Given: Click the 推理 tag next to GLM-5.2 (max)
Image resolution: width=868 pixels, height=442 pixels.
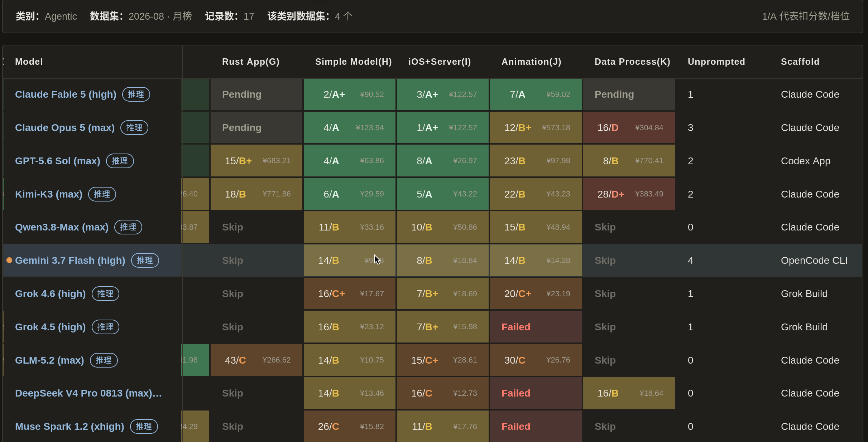Looking at the screenshot, I should point(104,360).
